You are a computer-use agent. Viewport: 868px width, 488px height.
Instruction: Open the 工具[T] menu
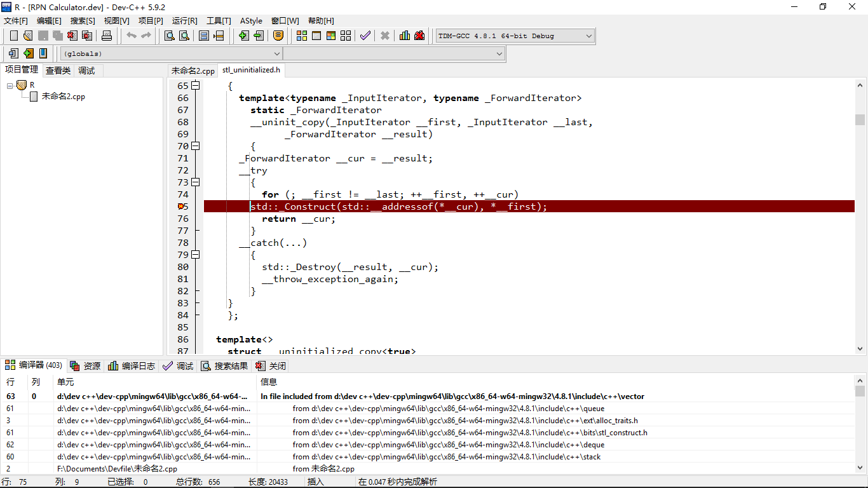[x=219, y=21]
